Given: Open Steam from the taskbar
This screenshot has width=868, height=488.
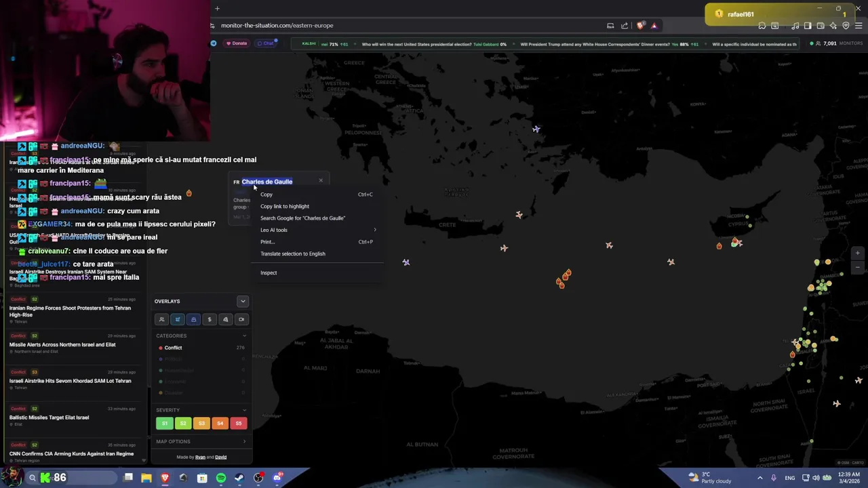Looking at the screenshot, I should pyautogui.click(x=239, y=478).
